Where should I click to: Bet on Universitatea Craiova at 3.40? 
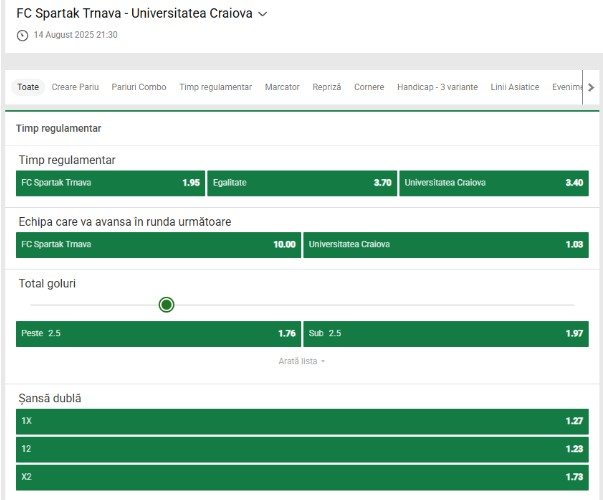[x=494, y=183]
